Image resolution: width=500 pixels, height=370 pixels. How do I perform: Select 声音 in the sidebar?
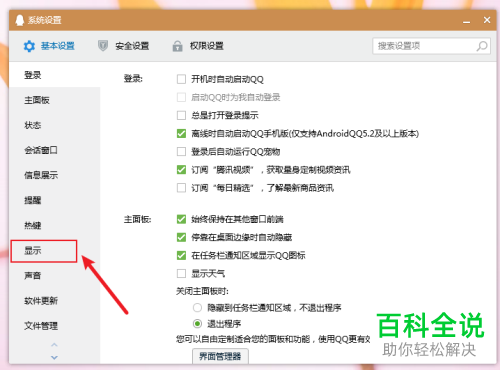[54, 275]
